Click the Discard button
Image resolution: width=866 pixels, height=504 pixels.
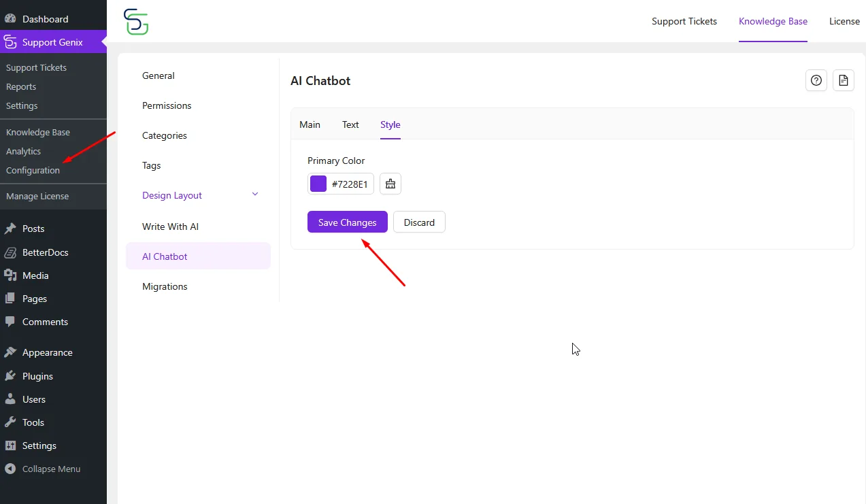(x=419, y=222)
